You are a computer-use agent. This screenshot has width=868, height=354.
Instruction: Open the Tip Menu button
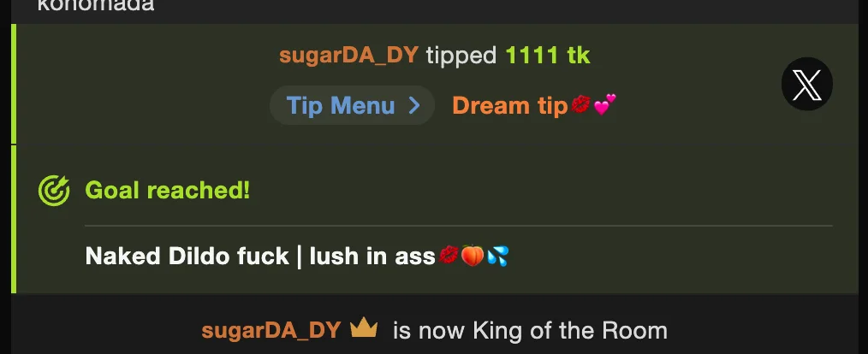pyautogui.click(x=352, y=105)
